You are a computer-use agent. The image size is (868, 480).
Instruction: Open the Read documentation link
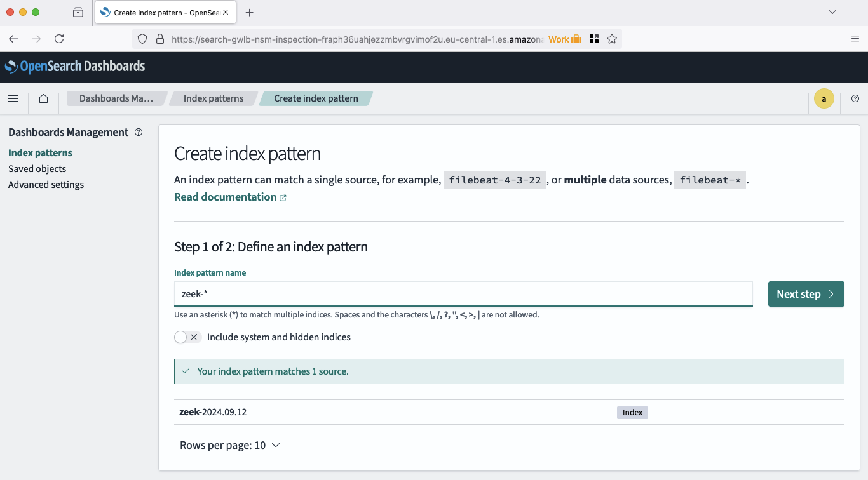[x=226, y=197]
